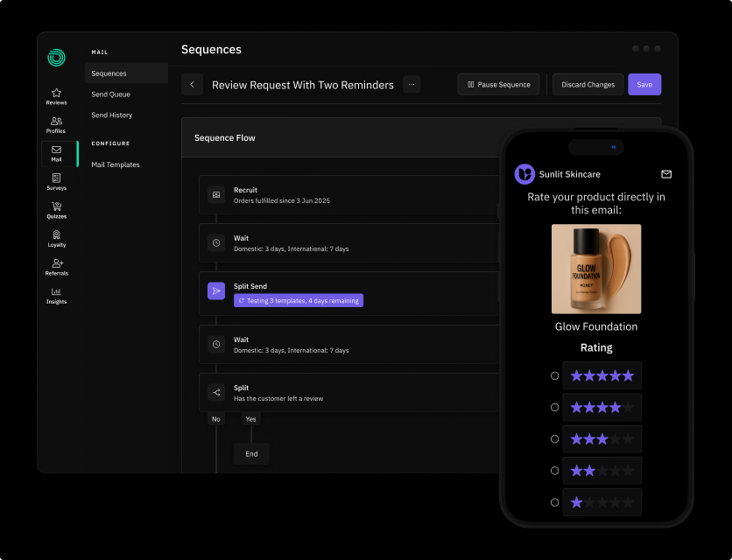Click the Split Send paper plane icon
Screen dimensions: 732x560
[x=216, y=290]
